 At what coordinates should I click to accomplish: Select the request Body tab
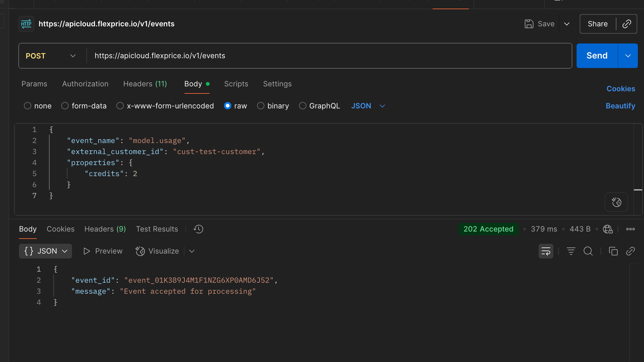click(197, 84)
